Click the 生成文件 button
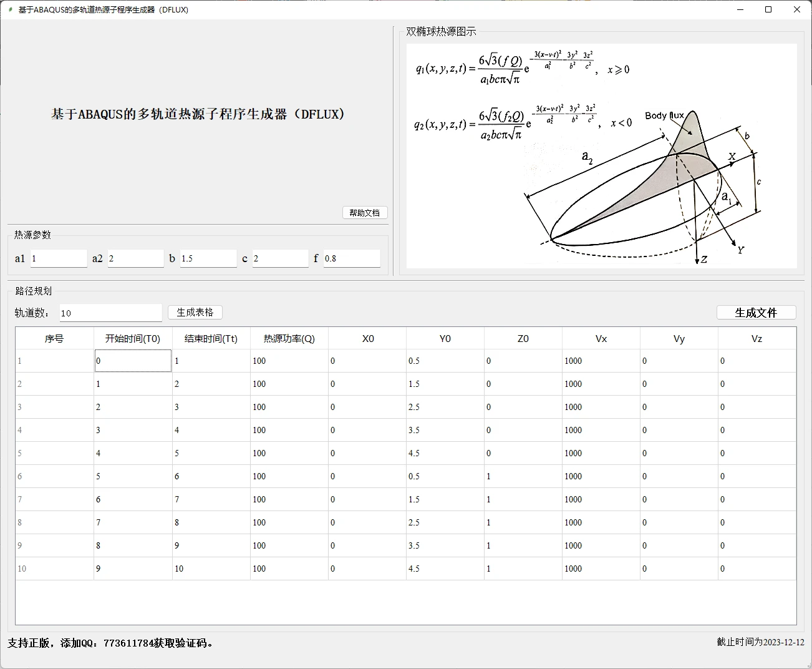 [756, 313]
